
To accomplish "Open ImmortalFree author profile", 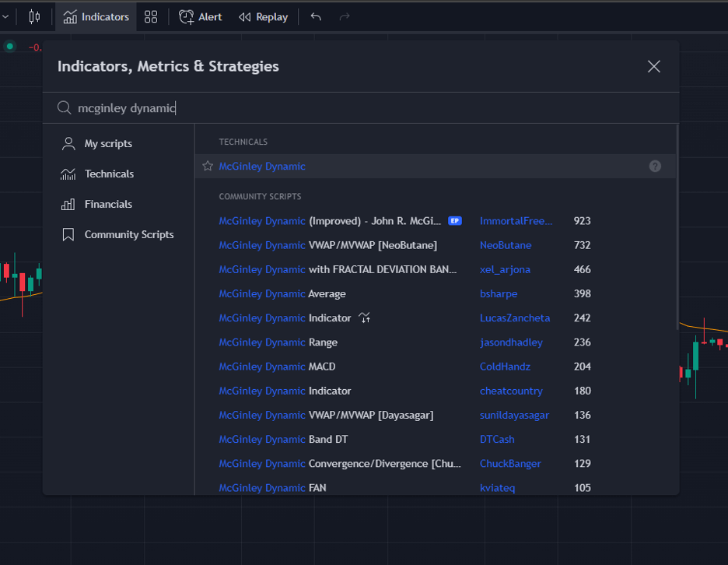I will click(x=516, y=221).
